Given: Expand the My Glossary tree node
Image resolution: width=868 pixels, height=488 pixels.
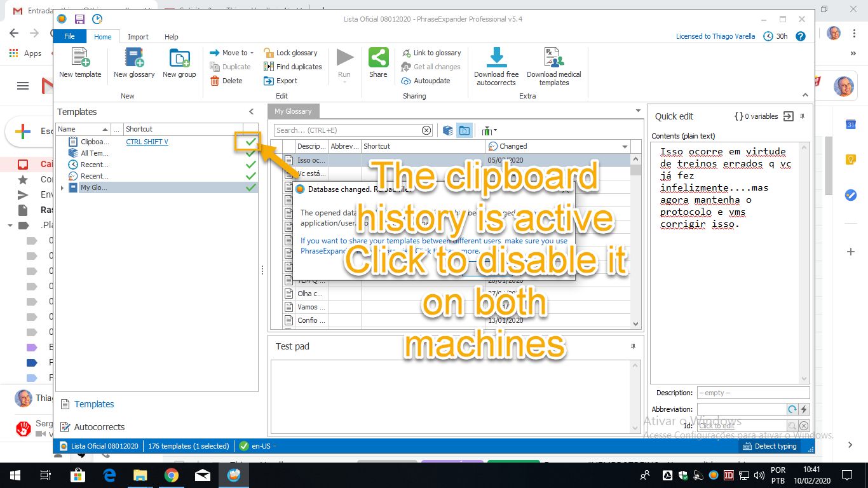Looking at the screenshot, I should [x=62, y=188].
